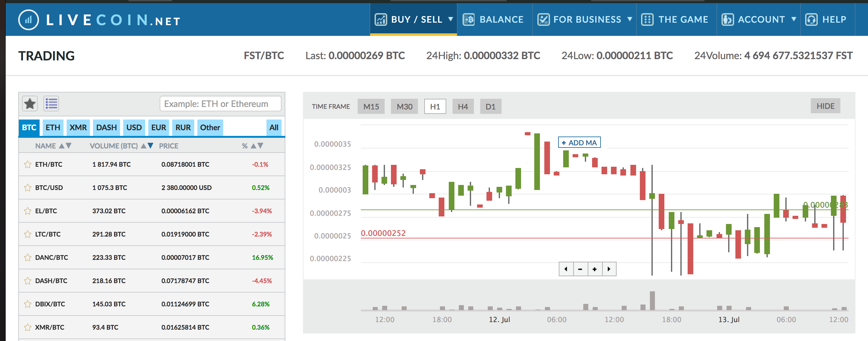
Task: Click the coin search input field
Action: [x=220, y=103]
